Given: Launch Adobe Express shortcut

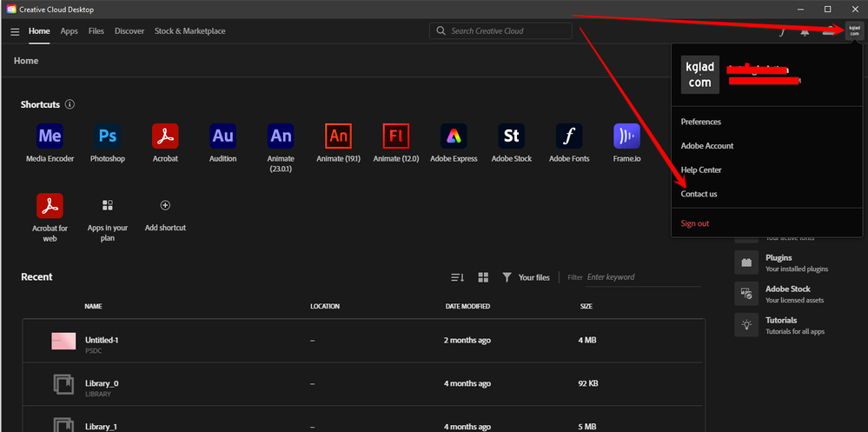Looking at the screenshot, I should click(x=454, y=136).
